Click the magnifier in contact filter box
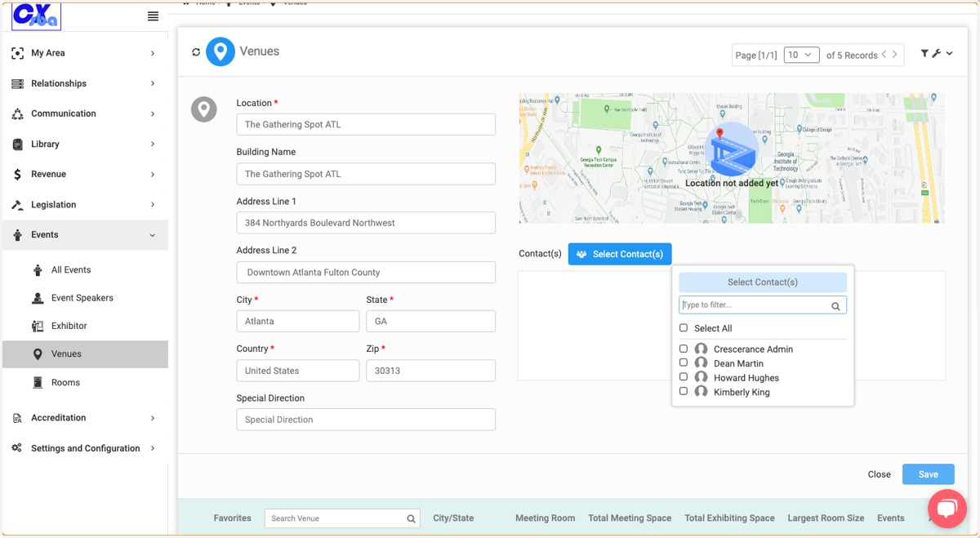This screenshot has width=980, height=538. click(835, 306)
